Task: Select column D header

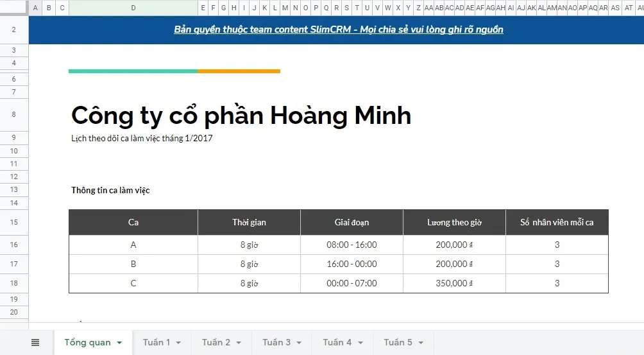Action: [133, 8]
